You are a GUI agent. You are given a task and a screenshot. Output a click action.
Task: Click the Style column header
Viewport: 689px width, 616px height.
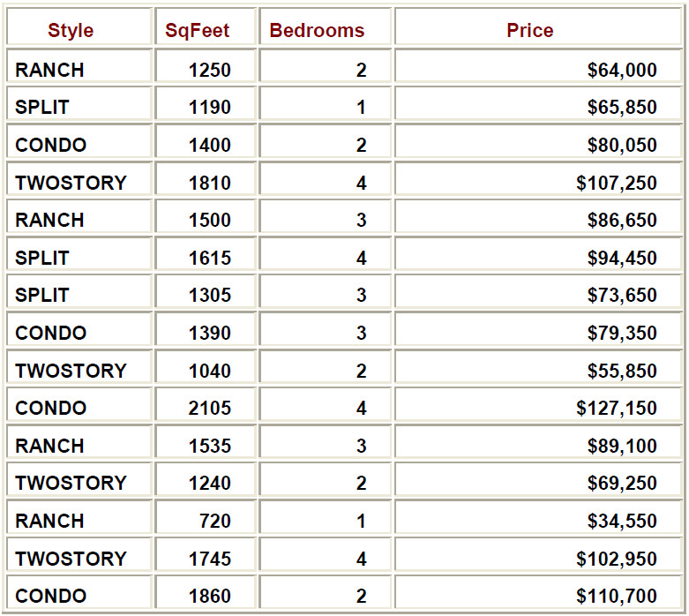[71, 30]
